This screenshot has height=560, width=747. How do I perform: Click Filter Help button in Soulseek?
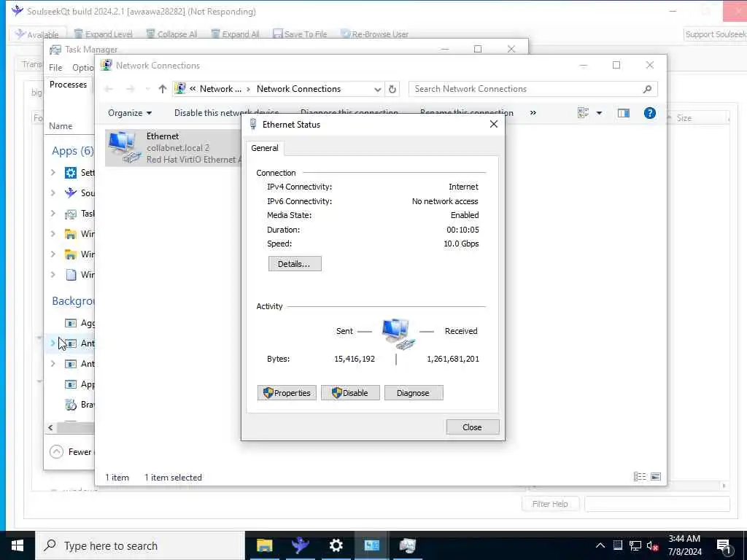550,504
